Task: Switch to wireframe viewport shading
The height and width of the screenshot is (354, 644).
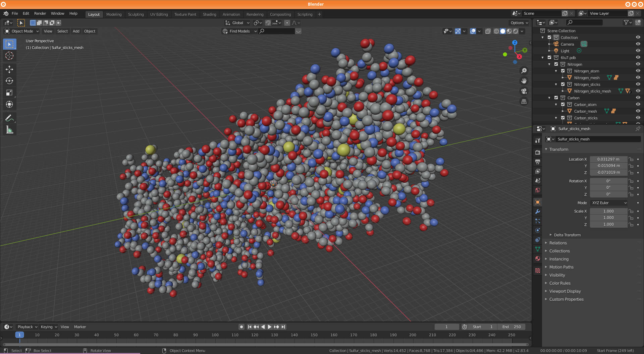Action: click(x=496, y=31)
